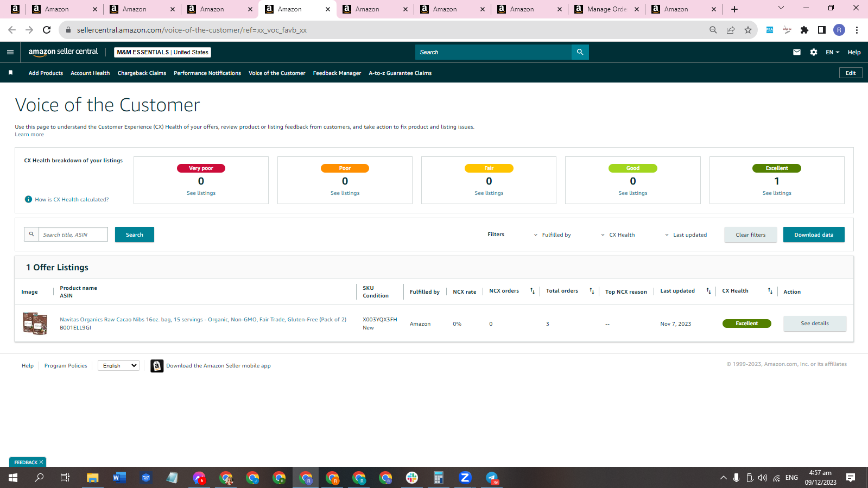
Task: Open File Explorer from taskbar
Action: click(93, 478)
